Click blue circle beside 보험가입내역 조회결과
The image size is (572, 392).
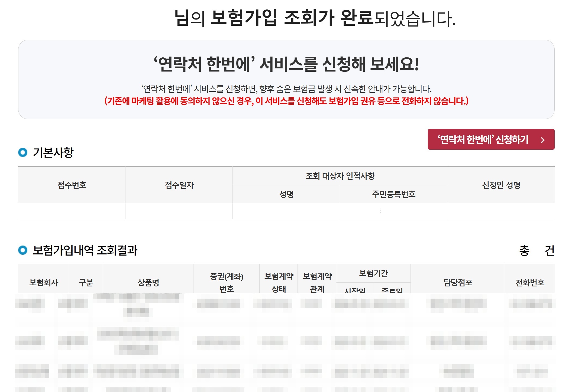(23, 250)
